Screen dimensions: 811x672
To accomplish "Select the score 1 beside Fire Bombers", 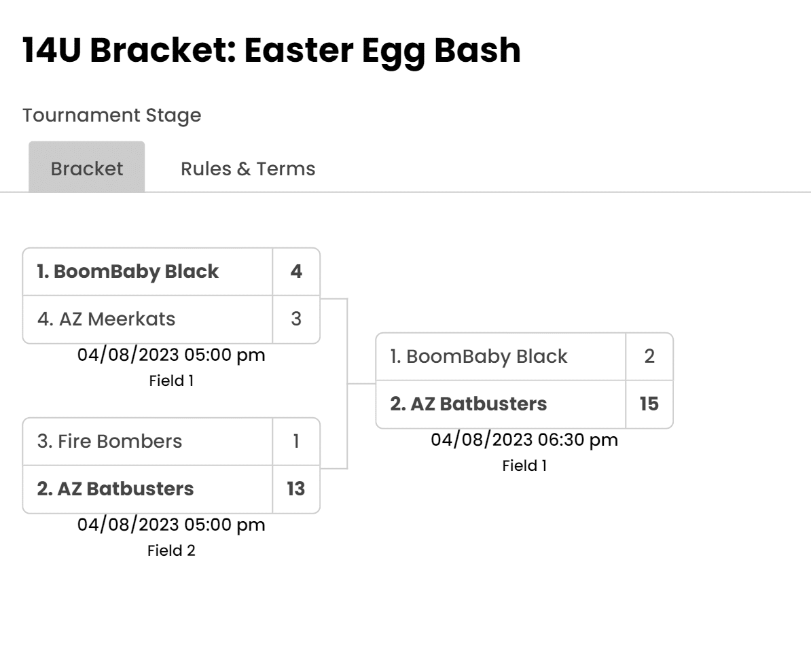I will point(295,442).
